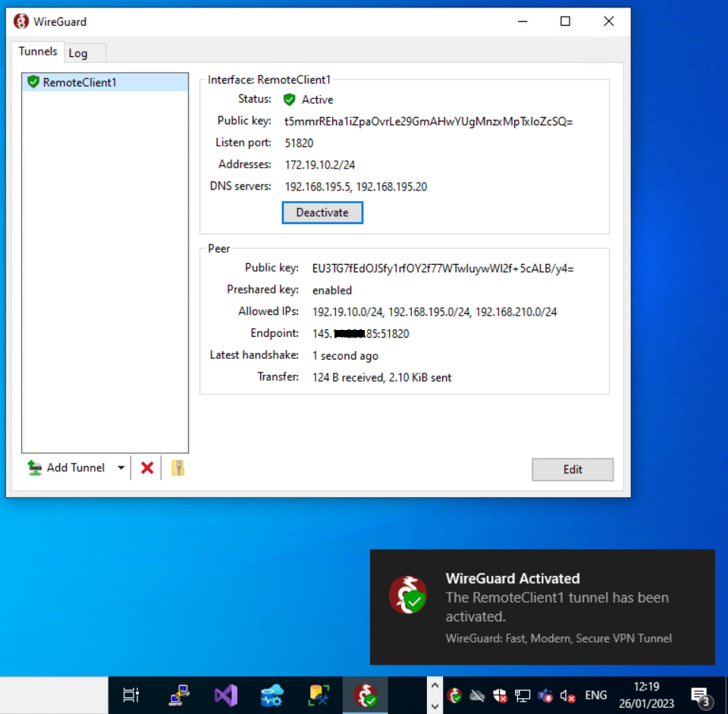Click the active WireGuard taskbar button
728x714 pixels.
pos(366,696)
